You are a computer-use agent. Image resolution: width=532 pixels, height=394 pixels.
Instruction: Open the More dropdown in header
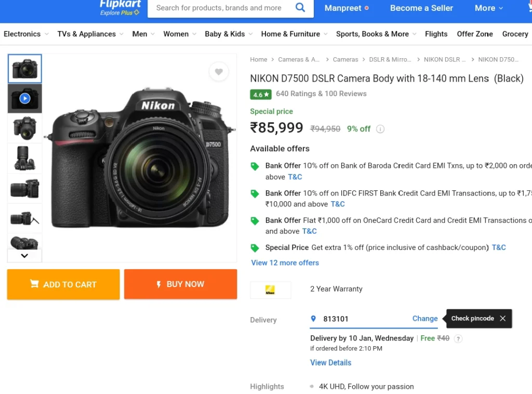[x=488, y=8]
